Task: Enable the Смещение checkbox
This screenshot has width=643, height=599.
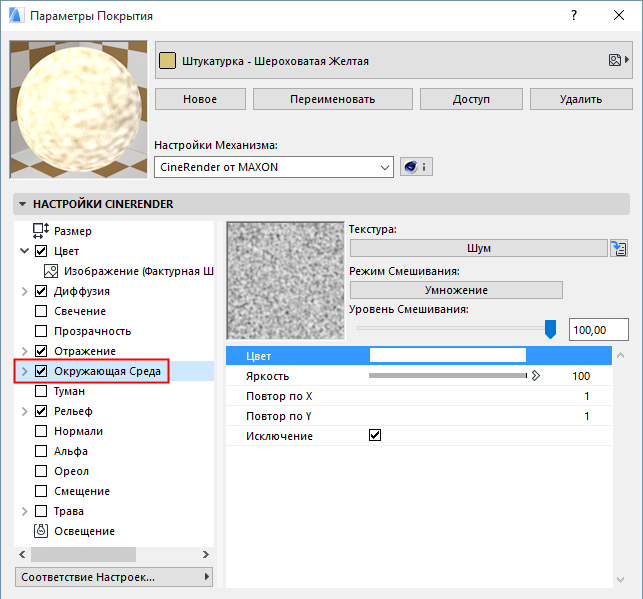Action: tap(41, 491)
